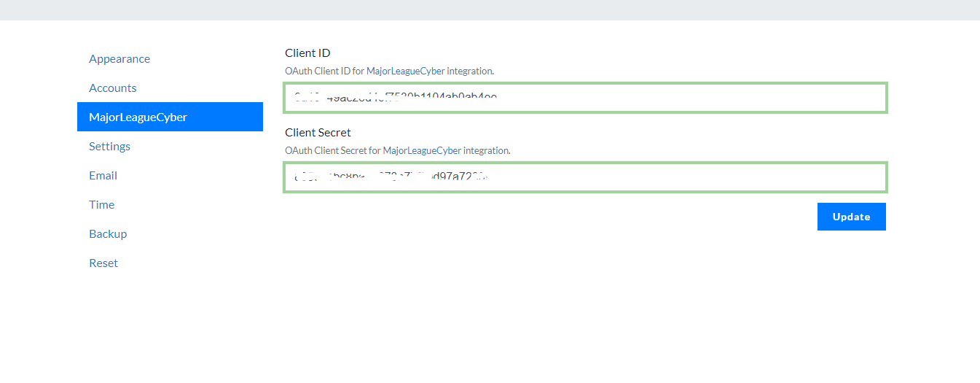This screenshot has height=383, width=980.
Task: Open MajorLeagueCyber link under Client Secret
Action: (x=422, y=151)
